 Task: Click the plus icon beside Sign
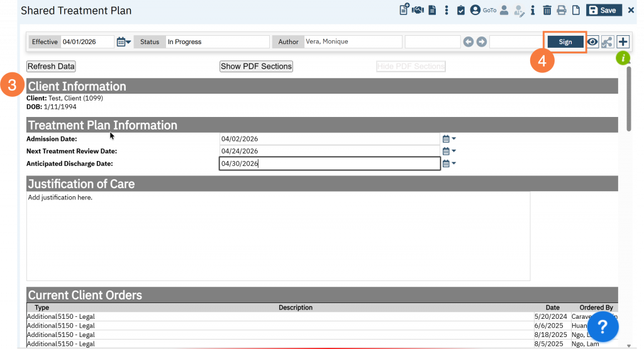click(x=623, y=42)
